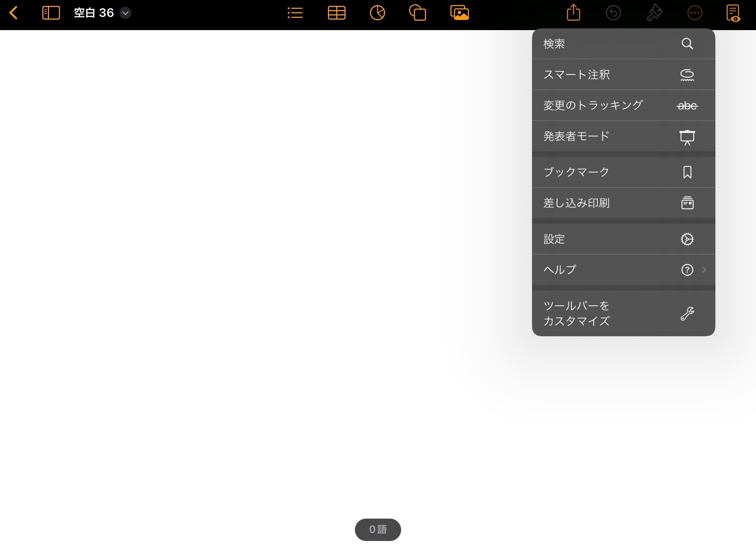
Task: Open the media/photo insert icon
Action: click(460, 13)
